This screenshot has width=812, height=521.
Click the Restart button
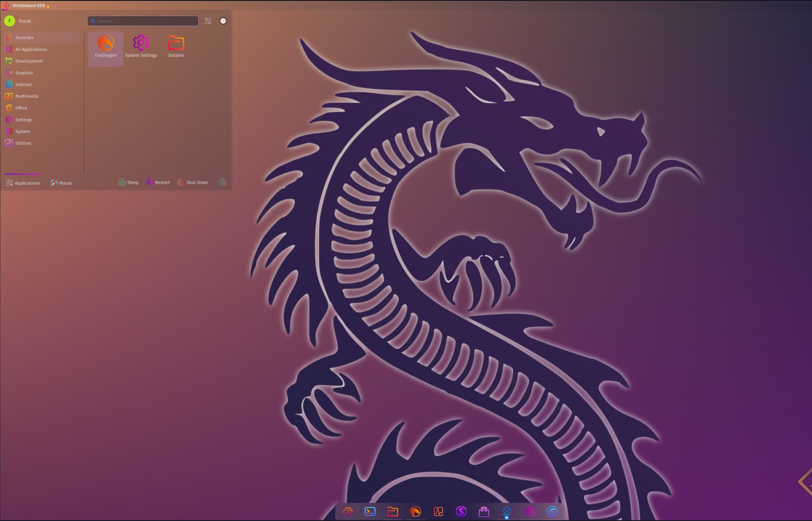[x=158, y=182]
